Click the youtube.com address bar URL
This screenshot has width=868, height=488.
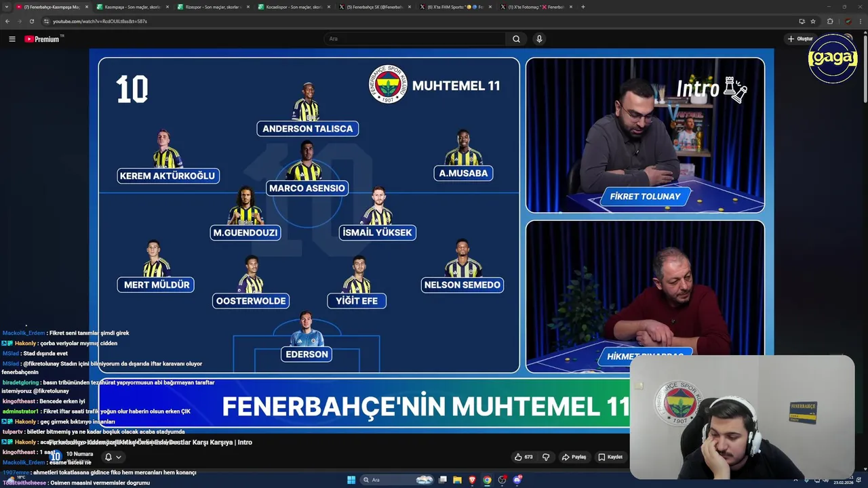(x=100, y=21)
